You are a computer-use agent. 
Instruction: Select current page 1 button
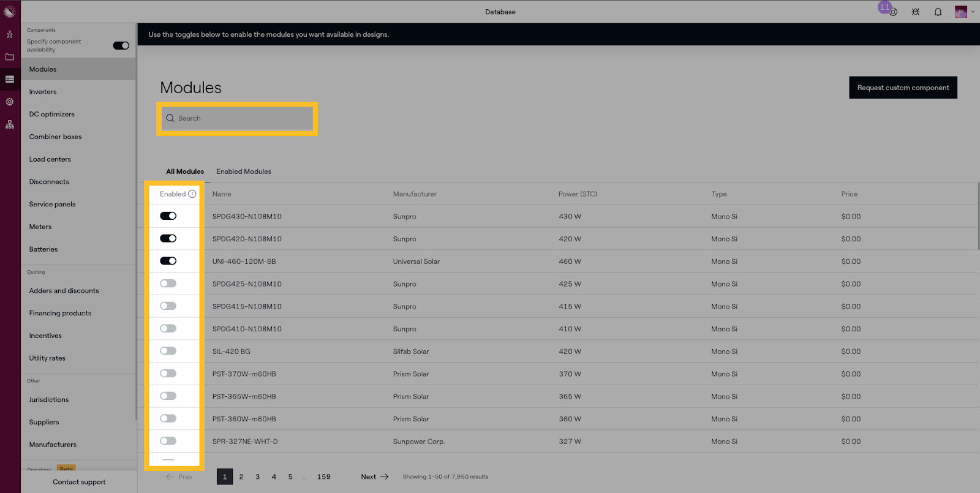tap(225, 476)
